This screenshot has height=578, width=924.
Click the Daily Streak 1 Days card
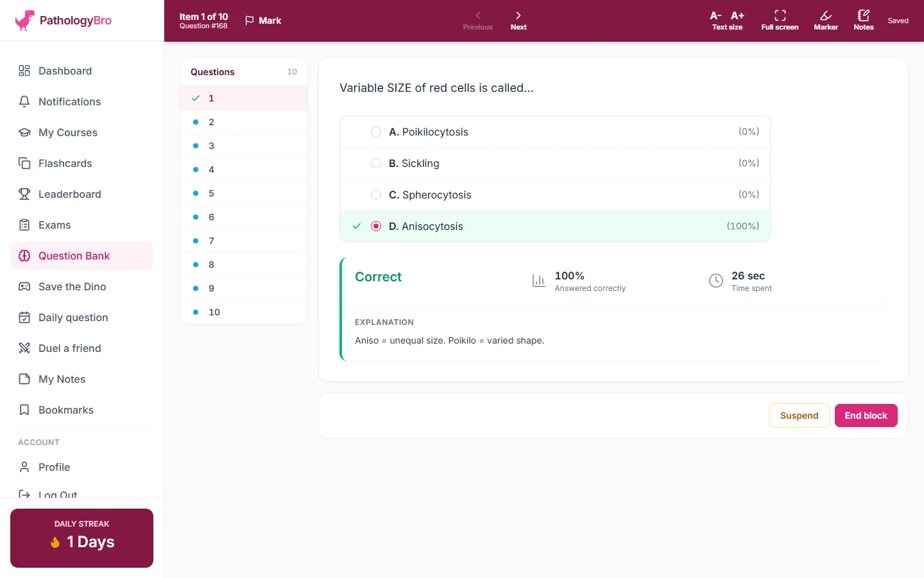(x=82, y=538)
